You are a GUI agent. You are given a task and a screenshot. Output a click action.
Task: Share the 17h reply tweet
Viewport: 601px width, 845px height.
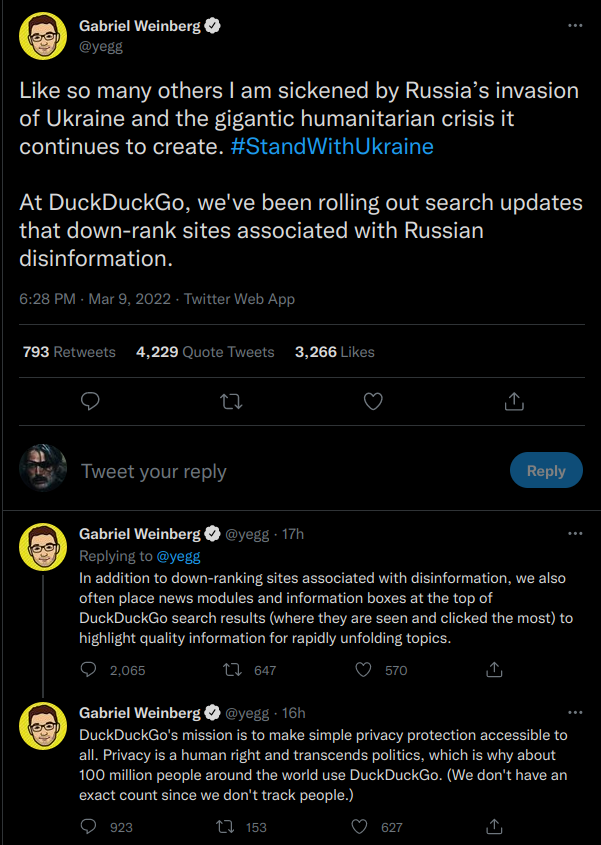493,670
